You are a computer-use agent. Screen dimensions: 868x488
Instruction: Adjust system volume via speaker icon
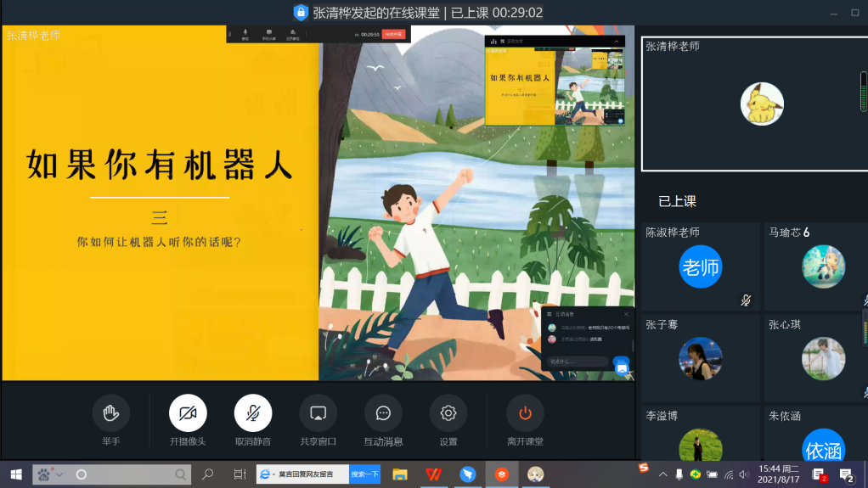744,474
